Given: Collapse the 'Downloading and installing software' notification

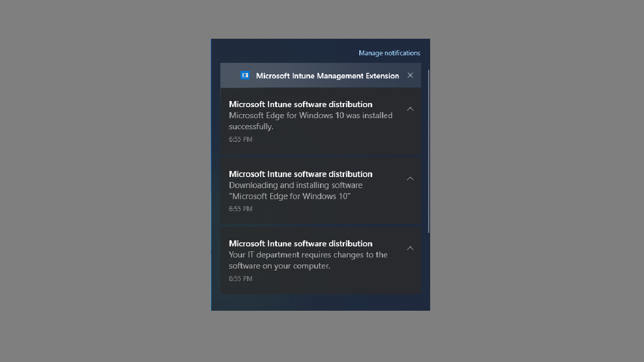Looking at the screenshot, I should click(410, 178).
